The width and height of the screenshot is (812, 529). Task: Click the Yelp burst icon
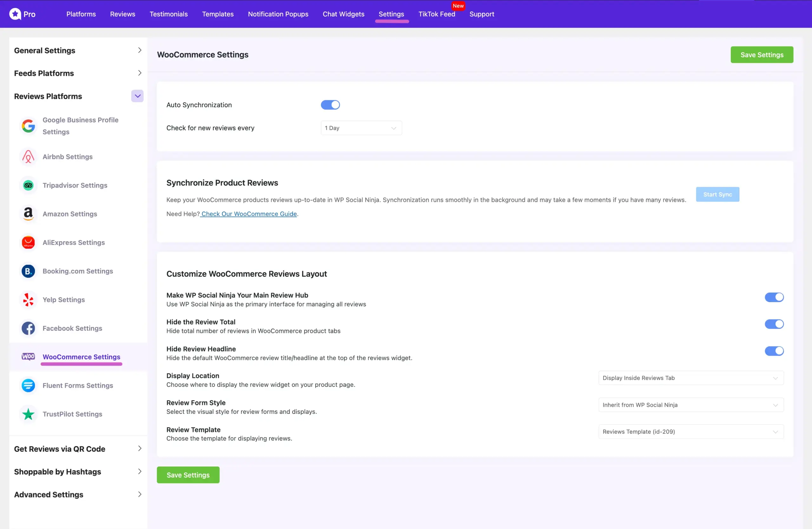(x=28, y=300)
